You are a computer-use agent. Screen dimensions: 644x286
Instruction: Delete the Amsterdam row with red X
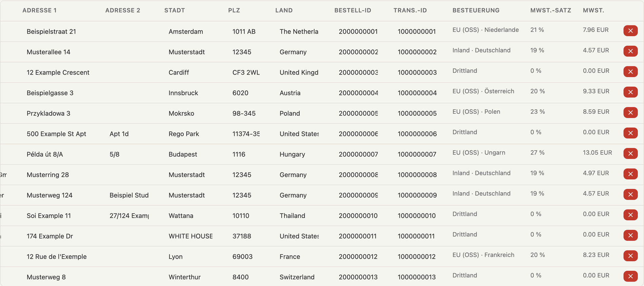coord(630,31)
